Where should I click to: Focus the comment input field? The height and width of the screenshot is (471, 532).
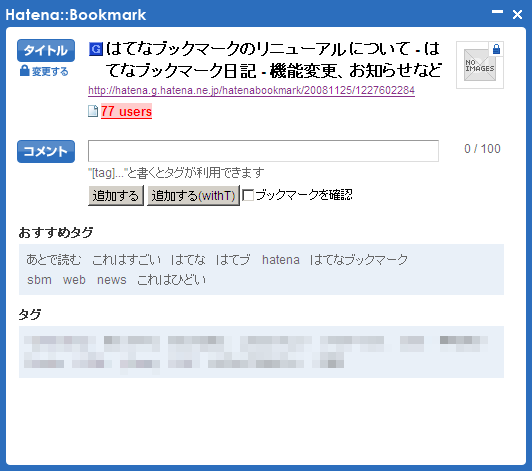coord(263,151)
